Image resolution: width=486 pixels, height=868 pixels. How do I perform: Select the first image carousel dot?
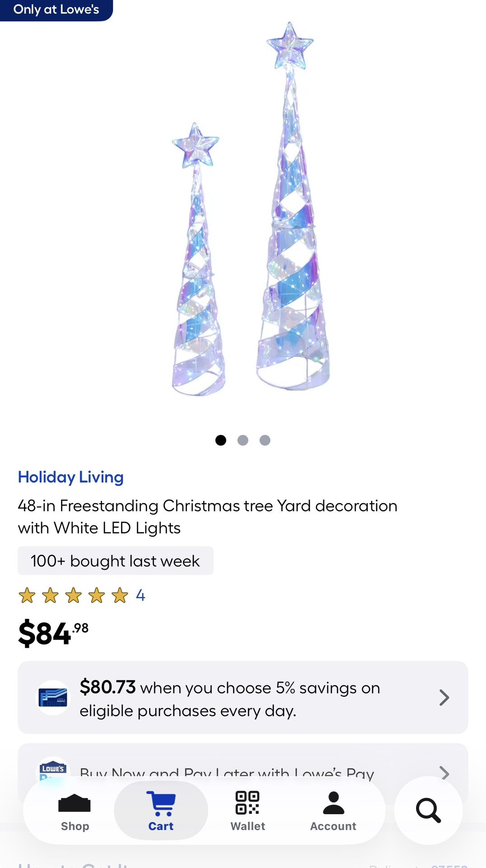pyautogui.click(x=221, y=440)
